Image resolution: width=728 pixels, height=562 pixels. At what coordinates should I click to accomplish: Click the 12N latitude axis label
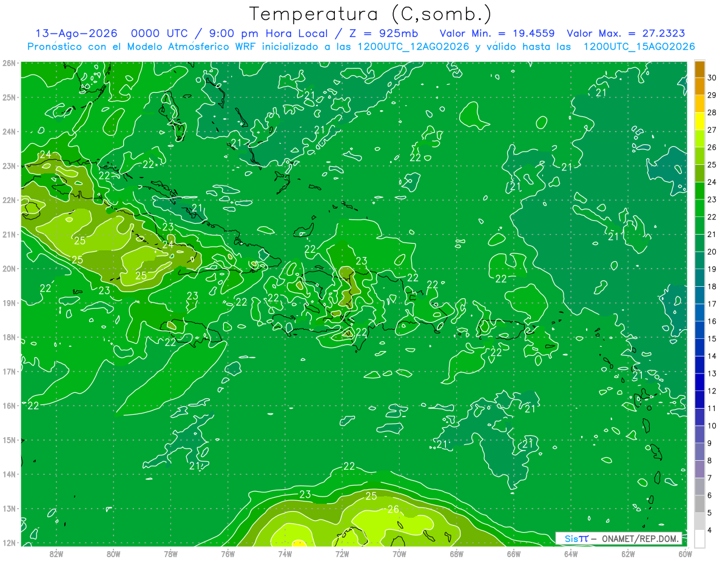pos(9,543)
